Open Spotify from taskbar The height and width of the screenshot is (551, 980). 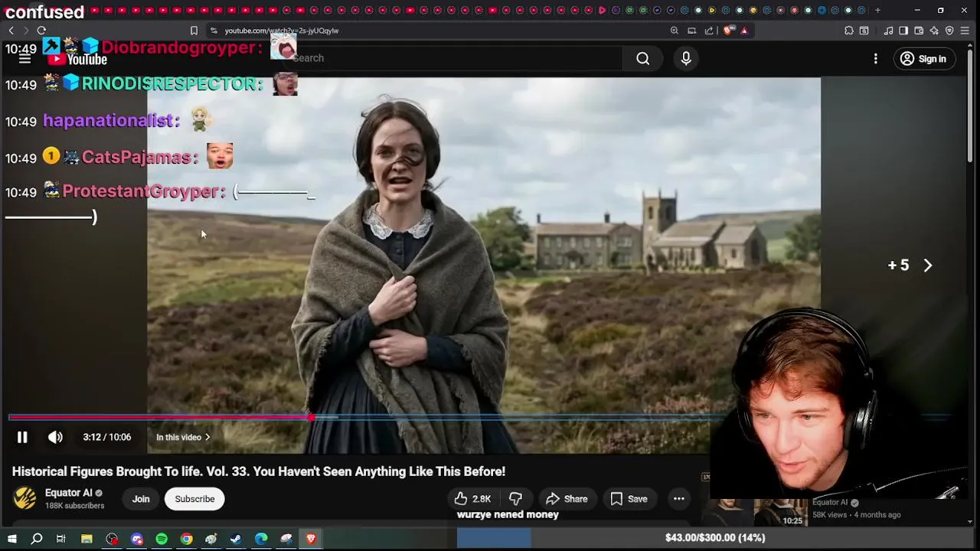coord(162,539)
